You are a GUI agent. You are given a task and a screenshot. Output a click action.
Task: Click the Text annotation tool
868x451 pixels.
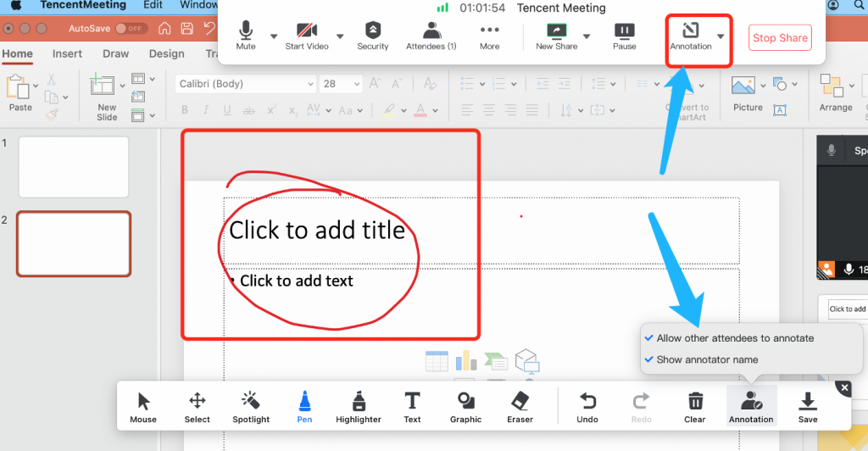pos(412,407)
